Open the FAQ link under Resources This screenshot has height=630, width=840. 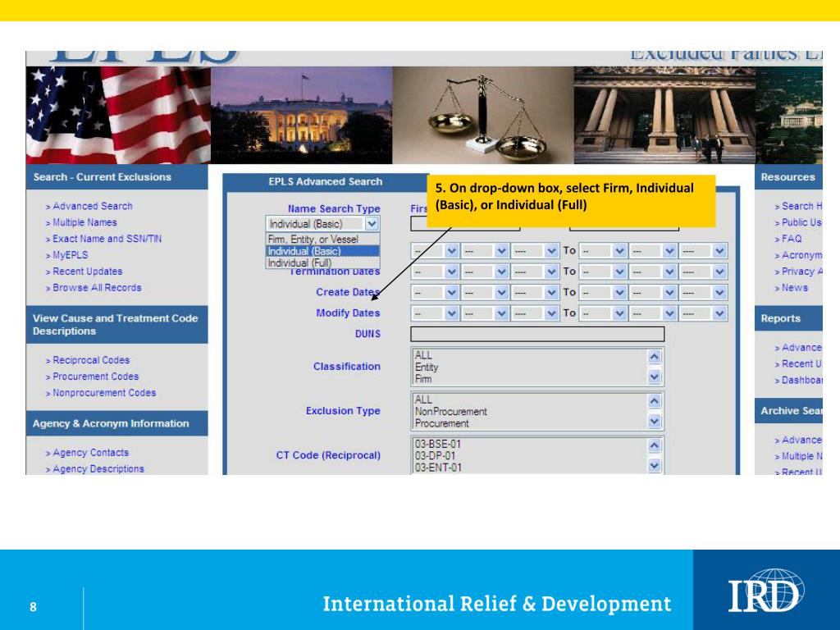pos(792,239)
